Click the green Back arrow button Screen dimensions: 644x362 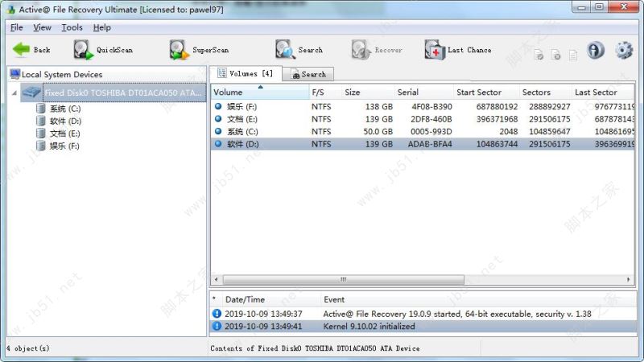(31, 50)
